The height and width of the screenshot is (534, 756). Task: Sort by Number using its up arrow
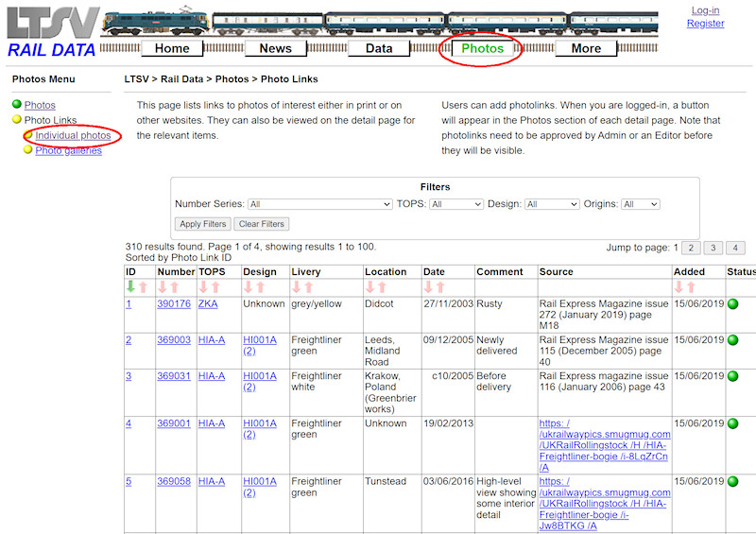tap(175, 286)
